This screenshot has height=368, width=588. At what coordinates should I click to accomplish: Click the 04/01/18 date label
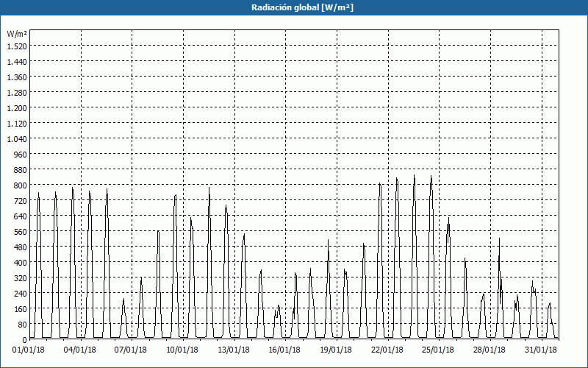click(80, 350)
